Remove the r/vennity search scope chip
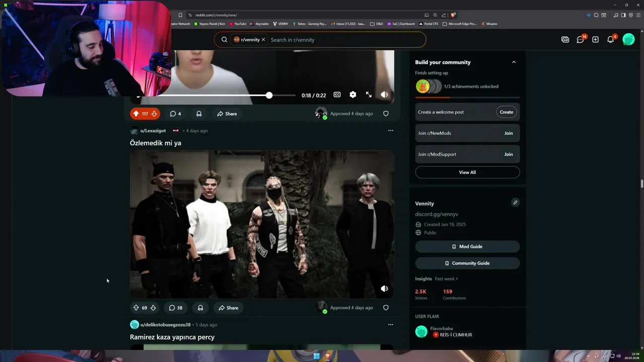Viewport: 644px width, 362px height. coord(263,40)
